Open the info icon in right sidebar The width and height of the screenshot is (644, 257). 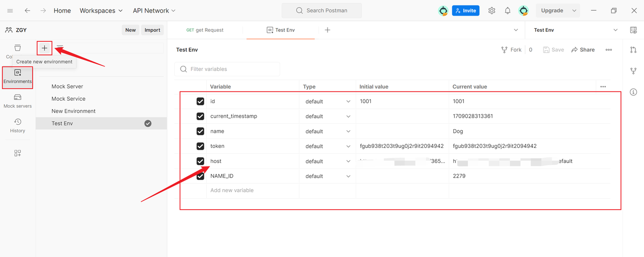click(x=633, y=92)
